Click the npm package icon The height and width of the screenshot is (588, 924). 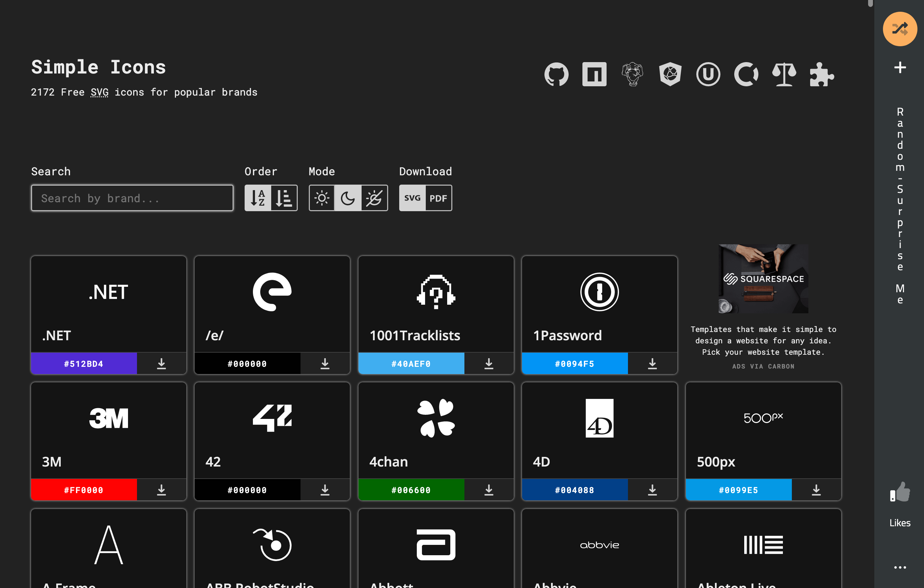click(x=594, y=74)
